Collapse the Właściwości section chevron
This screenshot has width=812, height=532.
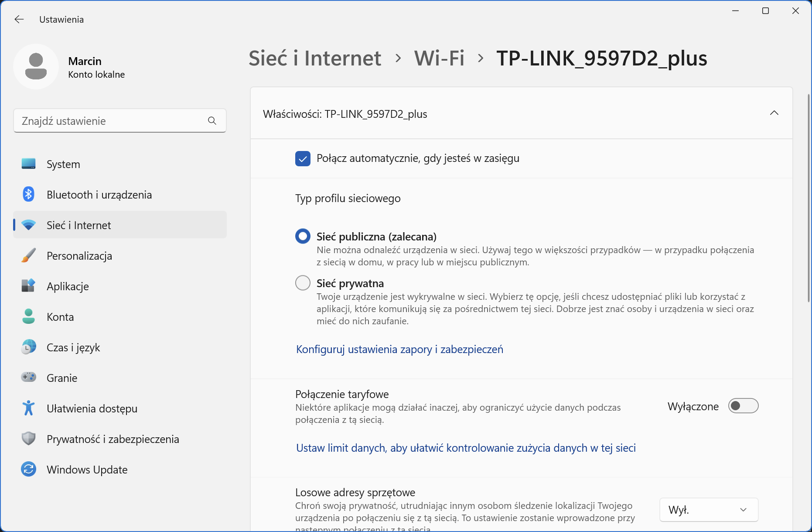tap(774, 113)
